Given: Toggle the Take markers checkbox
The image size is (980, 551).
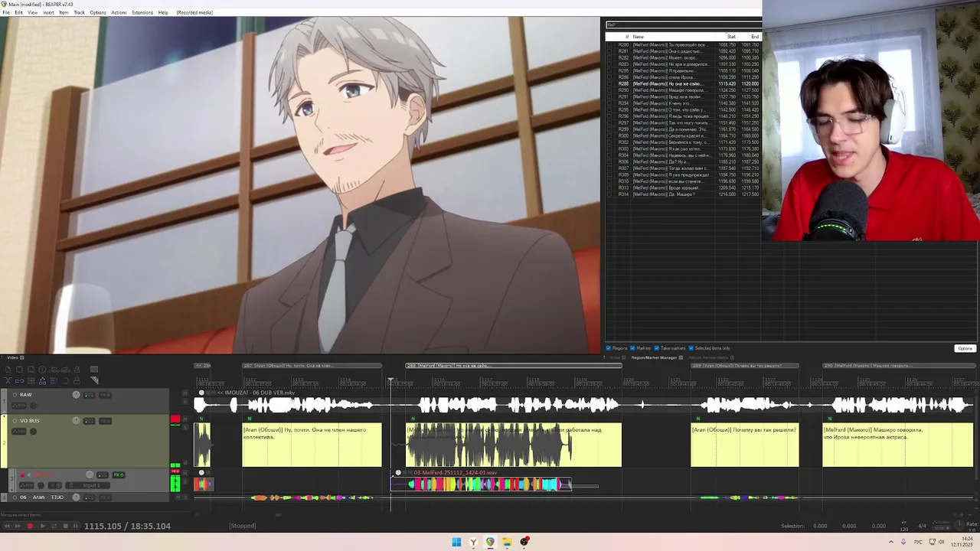Looking at the screenshot, I should pos(657,348).
